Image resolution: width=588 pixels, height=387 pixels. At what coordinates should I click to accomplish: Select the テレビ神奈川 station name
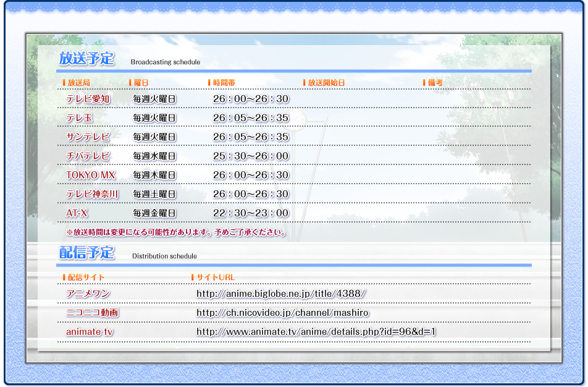[x=92, y=194]
